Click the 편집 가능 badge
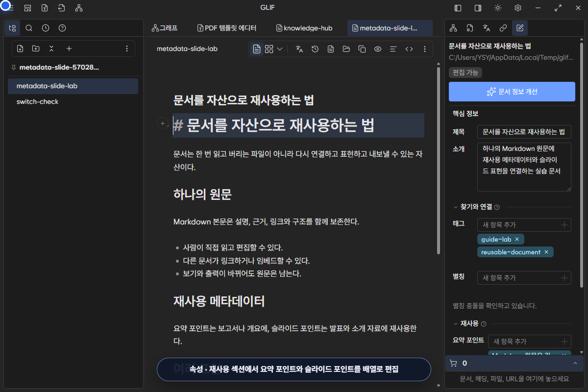The image size is (588, 392). tap(465, 73)
